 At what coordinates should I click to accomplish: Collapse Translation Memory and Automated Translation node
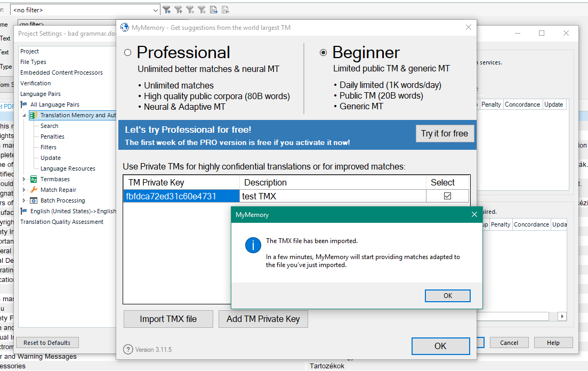24,115
